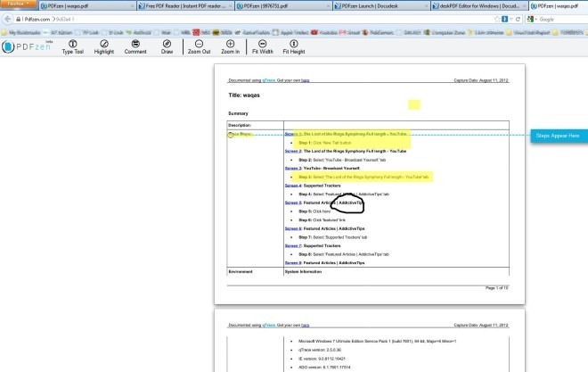Click qTrace link in first page header
588x372 pixels.
pyautogui.click(x=268, y=80)
